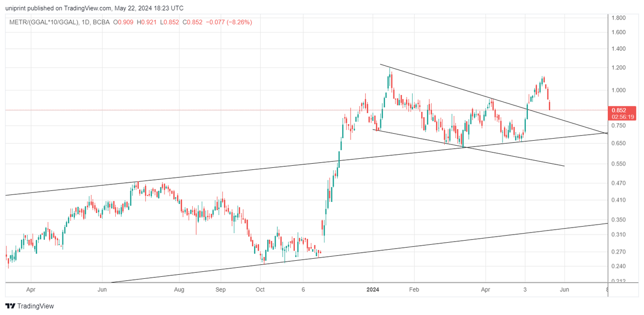The width and height of the screenshot is (644, 315).
Task: Click the change value −0.077 (−8.26%)
Action: tap(228, 22)
